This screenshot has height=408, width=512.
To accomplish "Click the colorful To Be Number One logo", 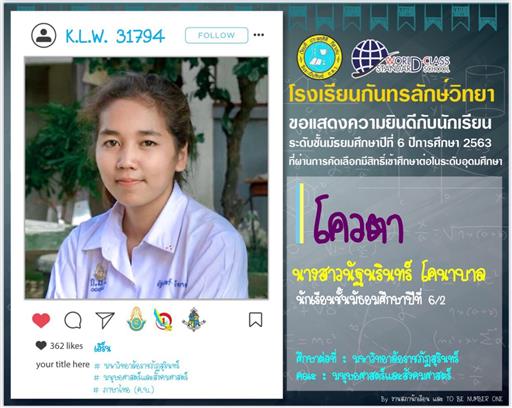I will 163,320.
